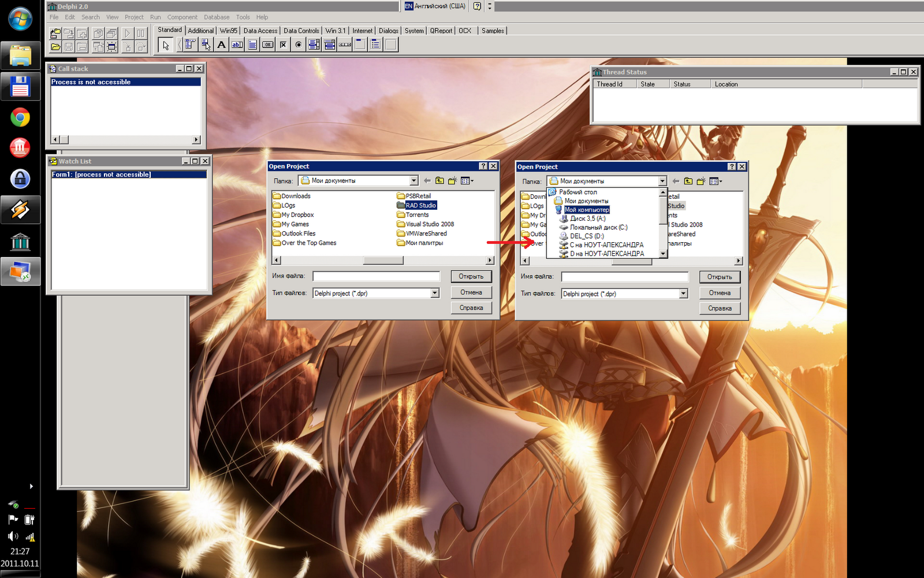Select the RadioGroup component in the palette
The height and width of the screenshot is (578, 924).
tap(376, 45)
